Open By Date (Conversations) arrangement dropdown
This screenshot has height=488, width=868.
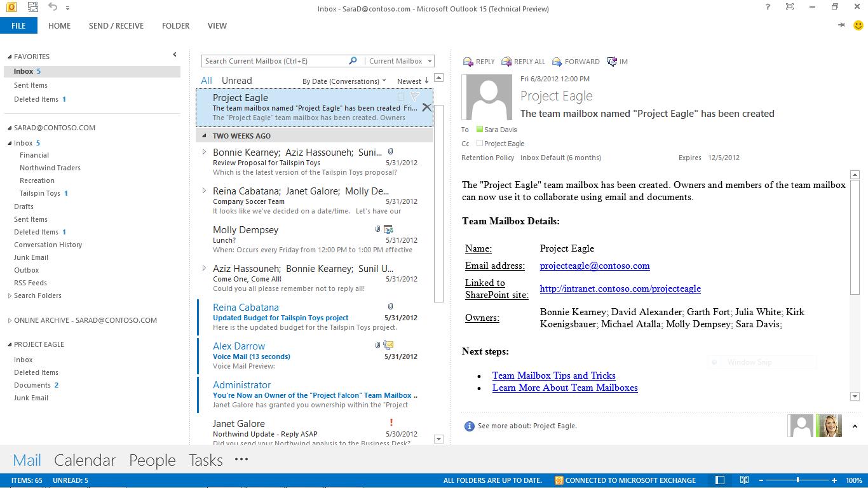(x=344, y=81)
